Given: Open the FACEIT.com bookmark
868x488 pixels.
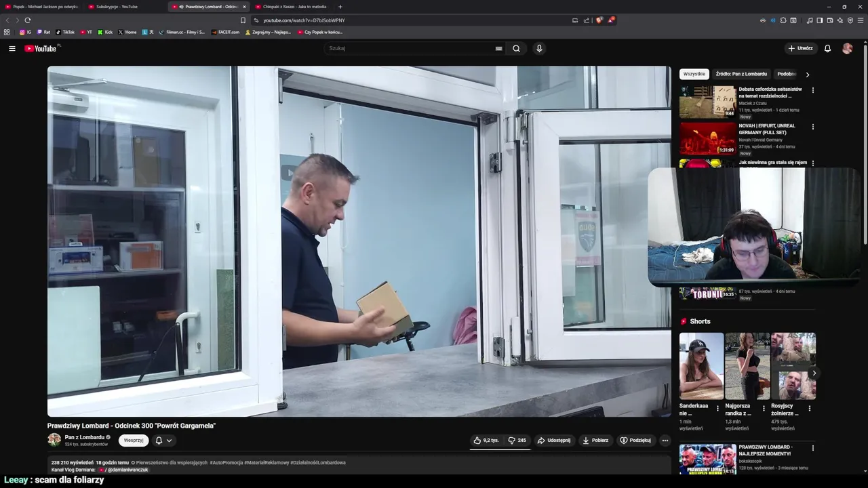Looking at the screenshot, I should click(x=225, y=32).
